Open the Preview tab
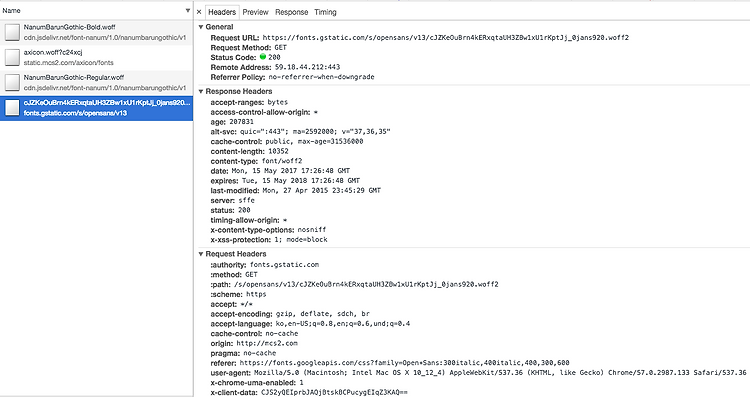The width and height of the screenshot is (750, 397). [x=255, y=12]
